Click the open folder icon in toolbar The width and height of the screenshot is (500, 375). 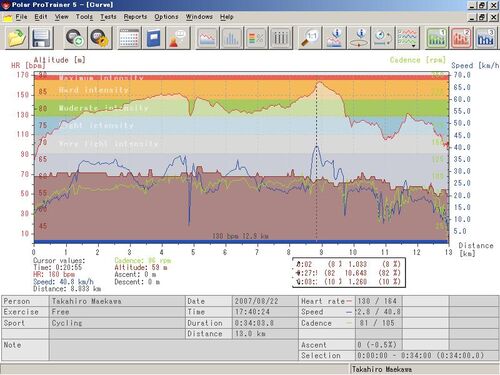pyautogui.click(x=16, y=38)
